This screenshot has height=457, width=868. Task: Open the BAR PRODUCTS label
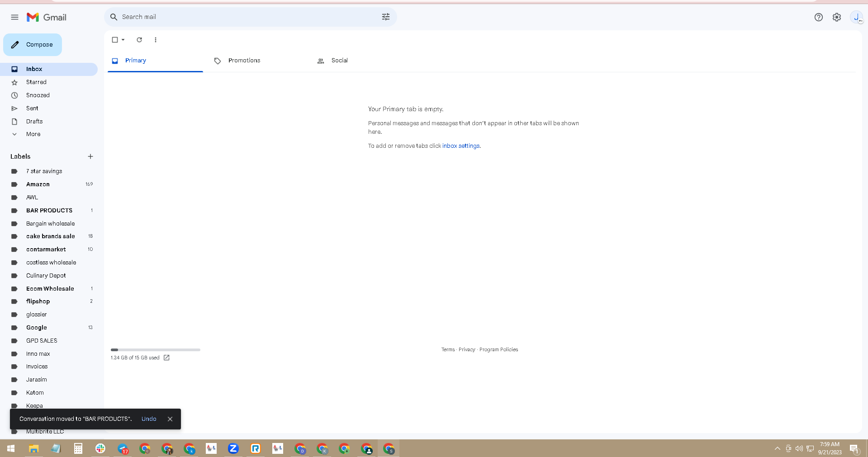[x=49, y=211]
